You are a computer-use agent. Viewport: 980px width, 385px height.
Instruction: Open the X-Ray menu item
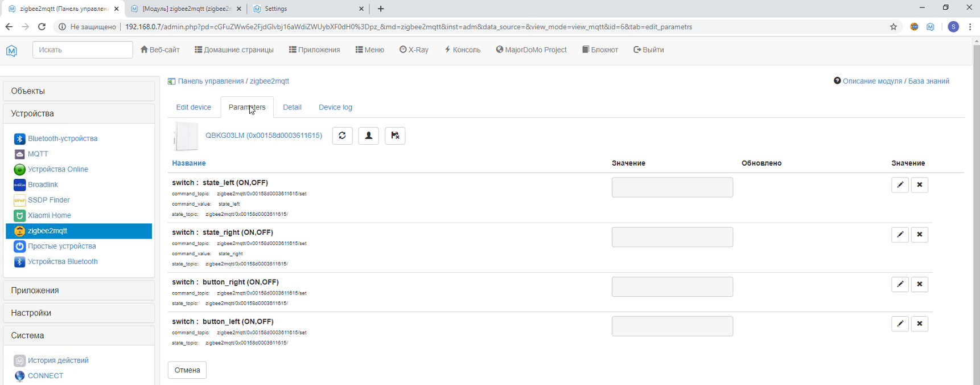click(x=414, y=50)
